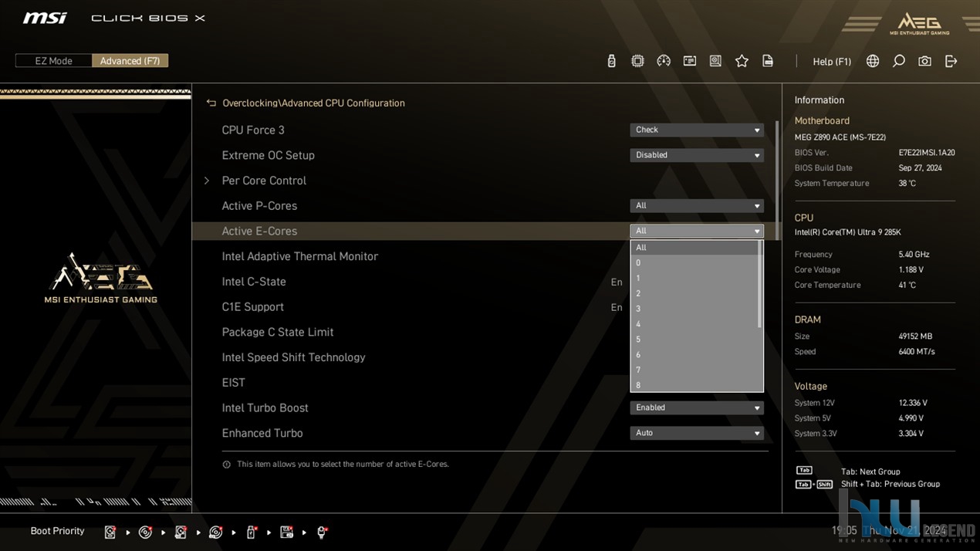The width and height of the screenshot is (980, 551).
Task: Open the M-Flash USB icon in toolbar
Action: click(611, 61)
